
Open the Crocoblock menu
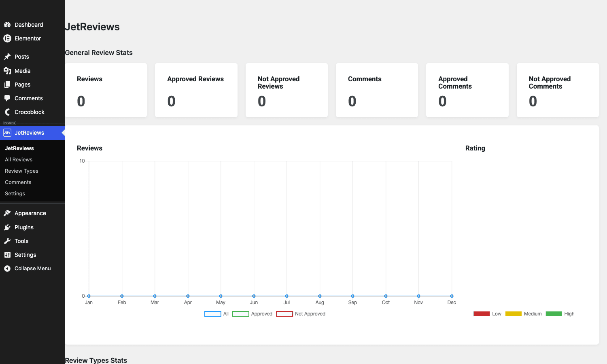click(x=32, y=112)
